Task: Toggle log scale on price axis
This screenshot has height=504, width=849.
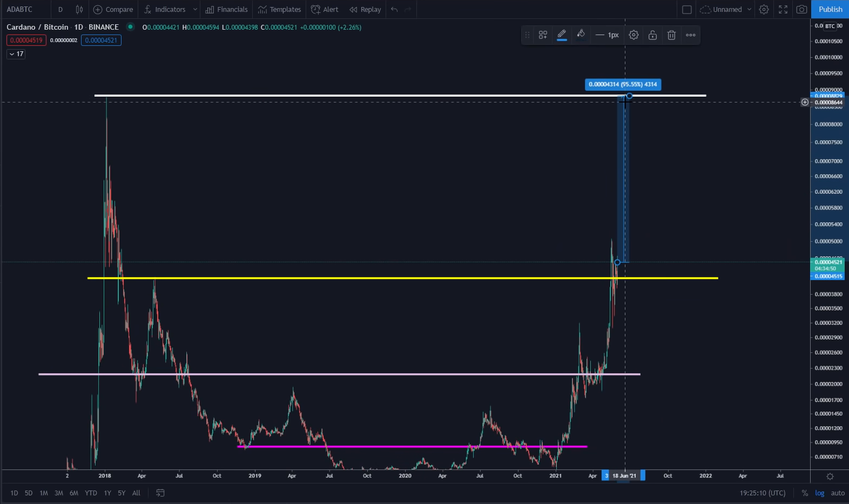Action: 819,493
